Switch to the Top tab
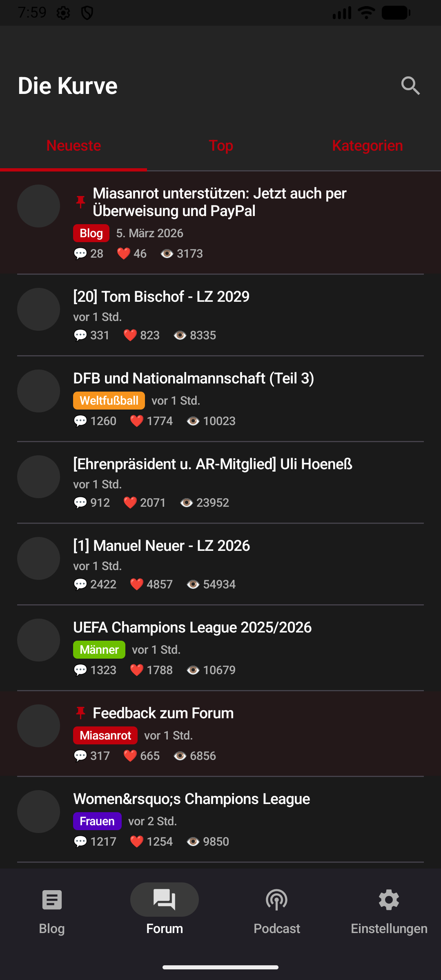The width and height of the screenshot is (441, 980). pyautogui.click(x=220, y=146)
